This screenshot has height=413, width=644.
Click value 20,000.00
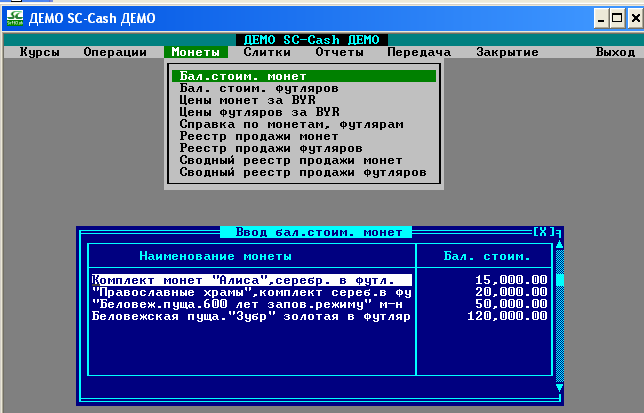pos(511,292)
